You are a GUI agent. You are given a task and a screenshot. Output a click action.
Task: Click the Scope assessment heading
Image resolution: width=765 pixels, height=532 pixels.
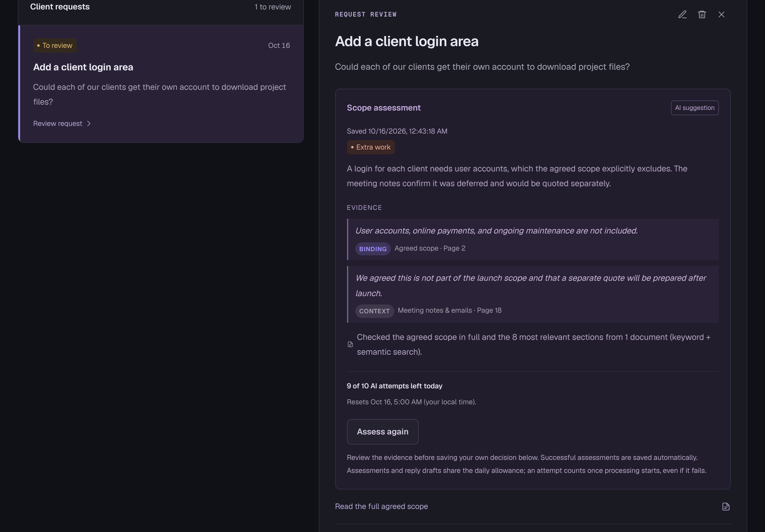coord(384,108)
